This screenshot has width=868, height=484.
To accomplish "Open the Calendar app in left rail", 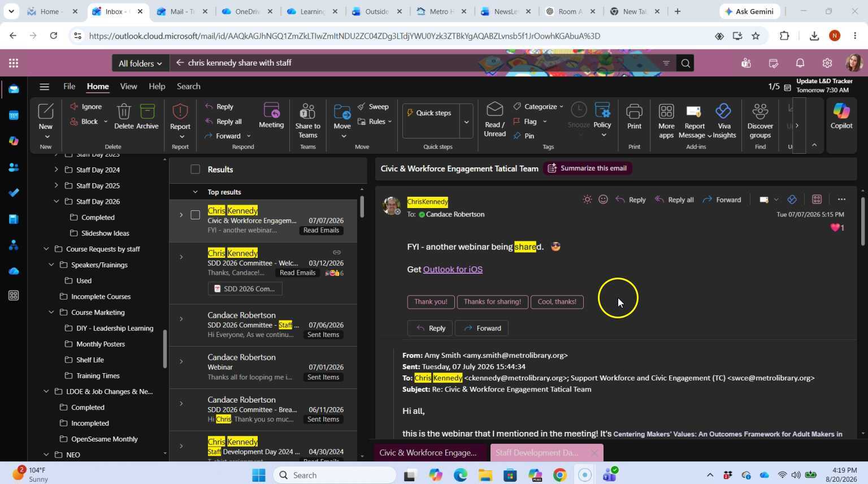I will [x=14, y=115].
